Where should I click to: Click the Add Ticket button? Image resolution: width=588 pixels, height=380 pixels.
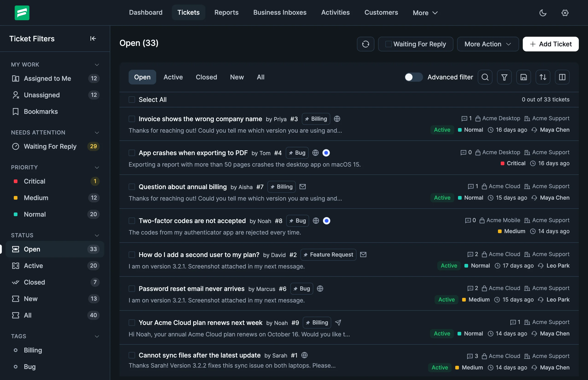tap(551, 44)
